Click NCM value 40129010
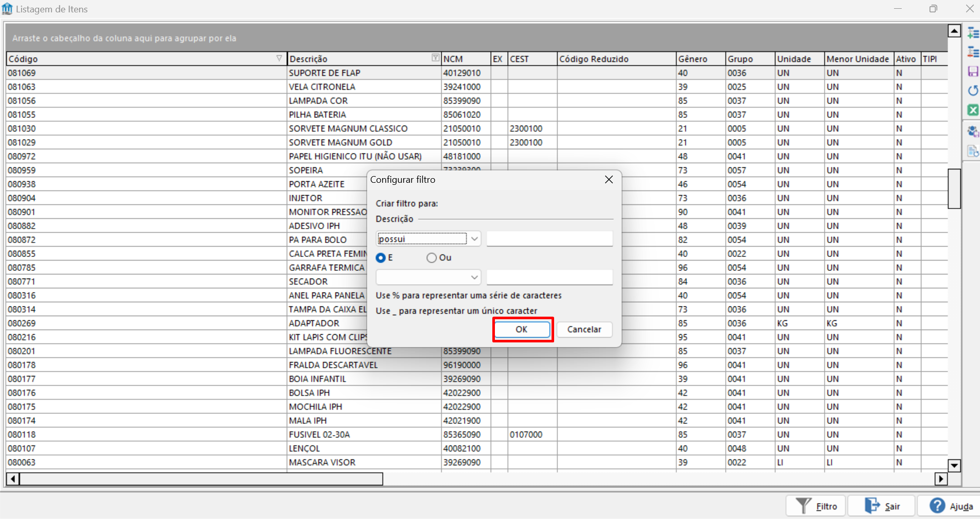 (x=466, y=73)
